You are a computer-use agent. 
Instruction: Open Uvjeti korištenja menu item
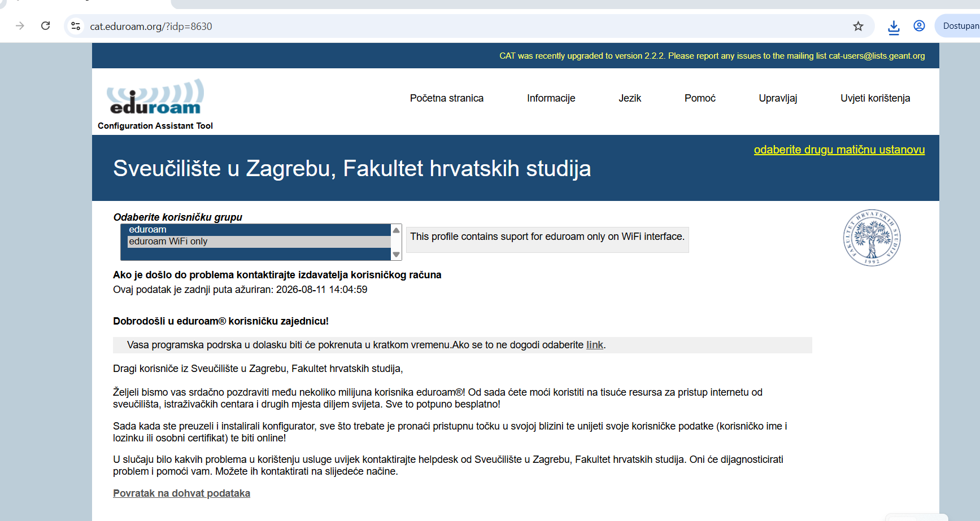875,98
